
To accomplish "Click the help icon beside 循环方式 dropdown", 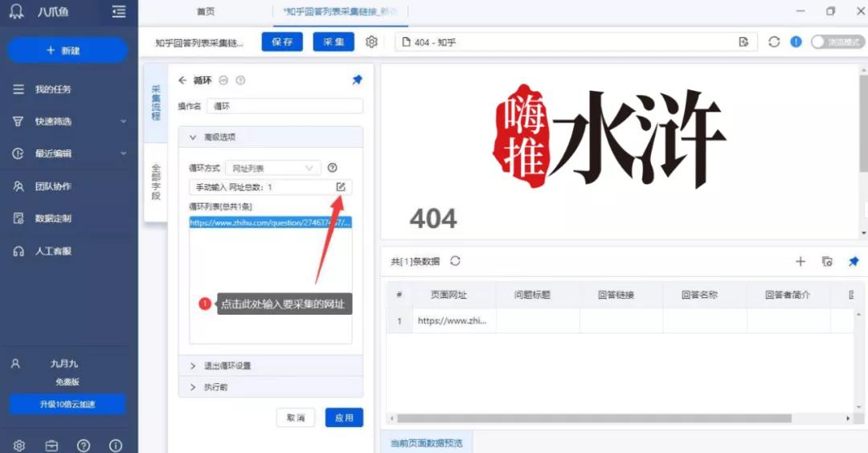I will (332, 168).
